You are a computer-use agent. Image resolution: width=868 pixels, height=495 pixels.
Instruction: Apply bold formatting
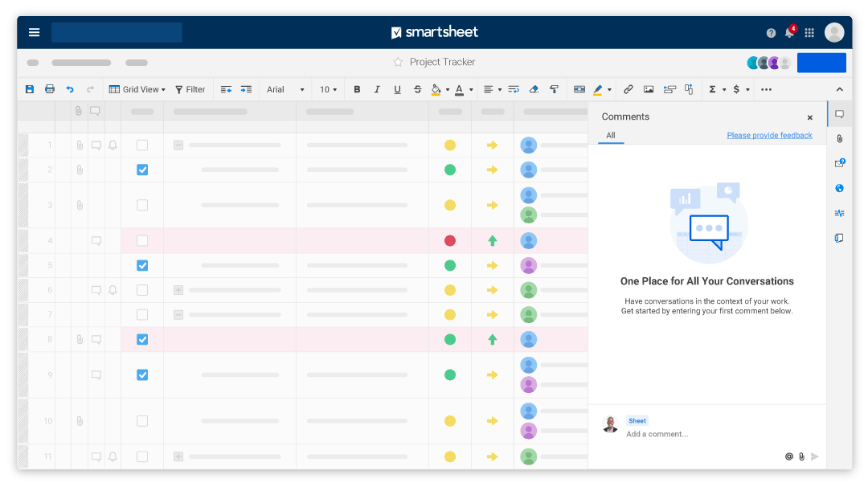click(x=357, y=89)
